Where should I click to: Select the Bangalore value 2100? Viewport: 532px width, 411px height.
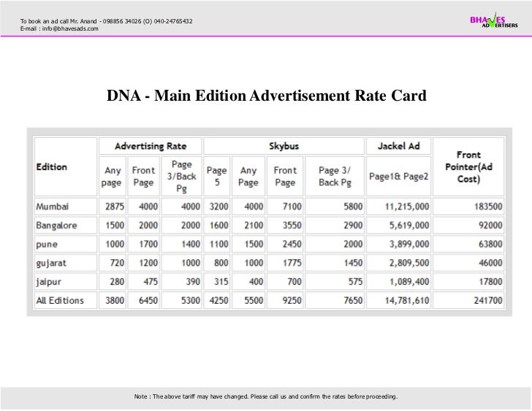coord(254,226)
